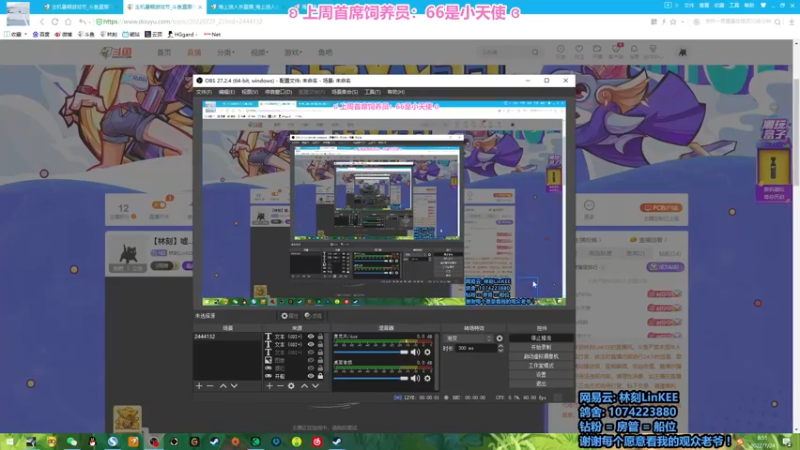The height and width of the screenshot is (450, 800).
Task: Open the OBS 场景集合 menu
Action: point(344,92)
